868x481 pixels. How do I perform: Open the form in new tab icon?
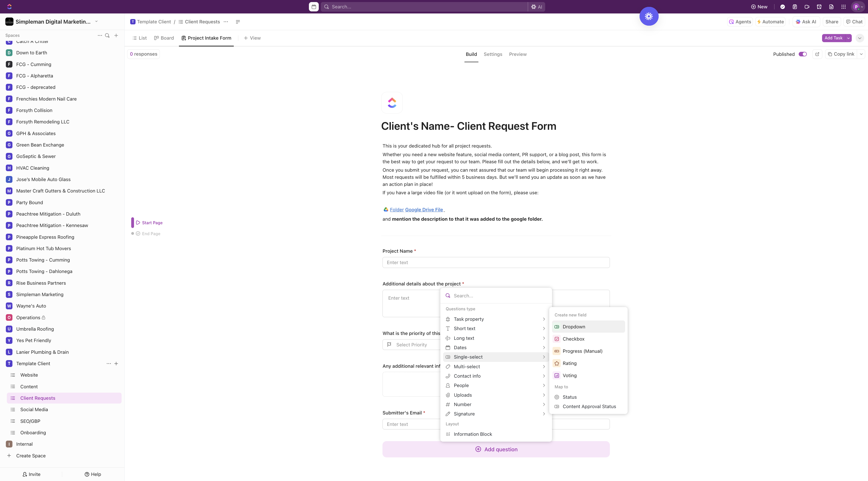click(817, 54)
